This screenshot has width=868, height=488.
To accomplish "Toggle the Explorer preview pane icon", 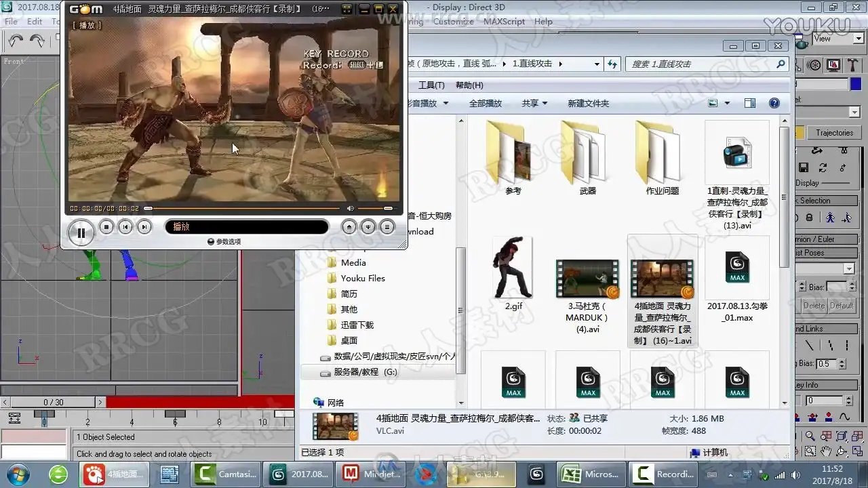I will click(x=749, y=103).
